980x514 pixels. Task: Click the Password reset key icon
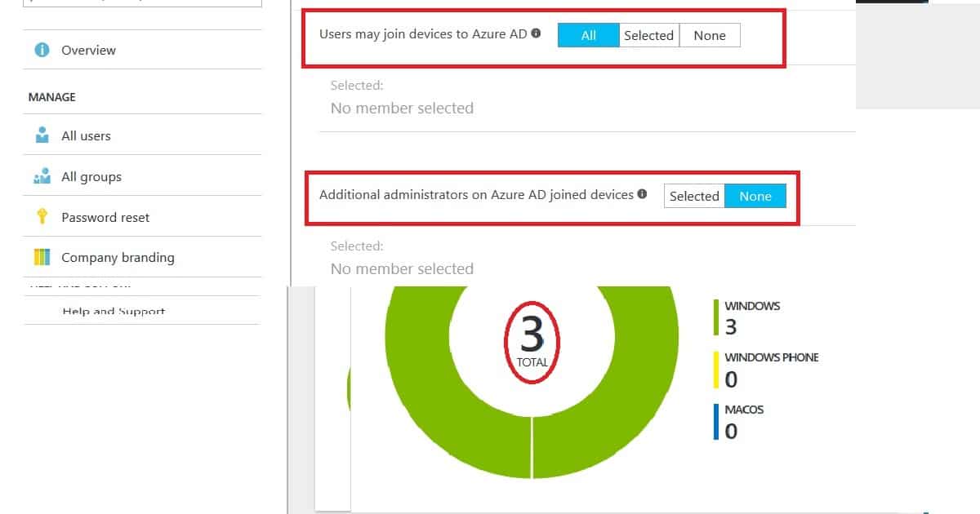tap(42, 217)
